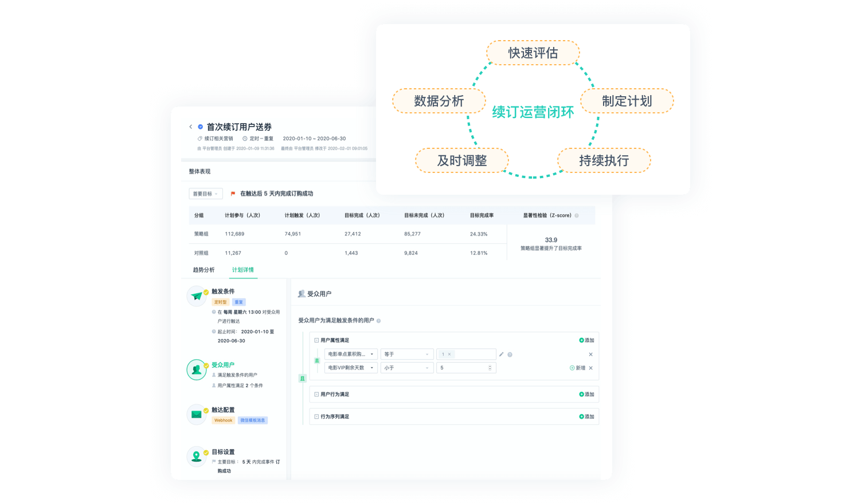
Task: Click the 触发条件 step title
Action: click(223, 292)
